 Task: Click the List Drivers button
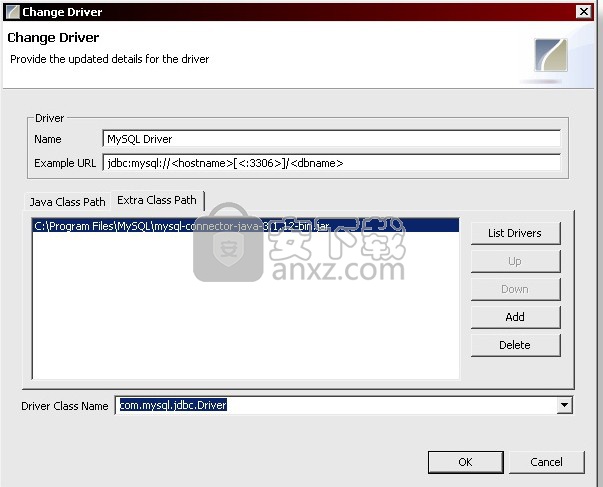pos(515,233)
